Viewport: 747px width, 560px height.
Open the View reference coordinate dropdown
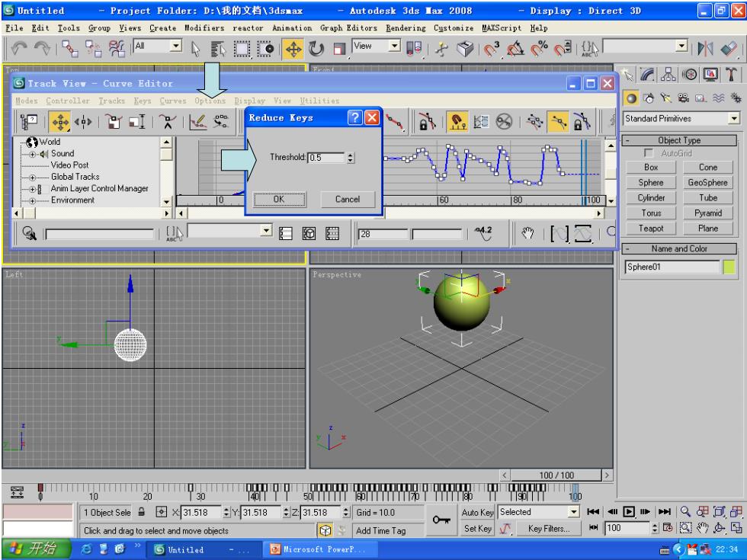click(x=395, y=46)
